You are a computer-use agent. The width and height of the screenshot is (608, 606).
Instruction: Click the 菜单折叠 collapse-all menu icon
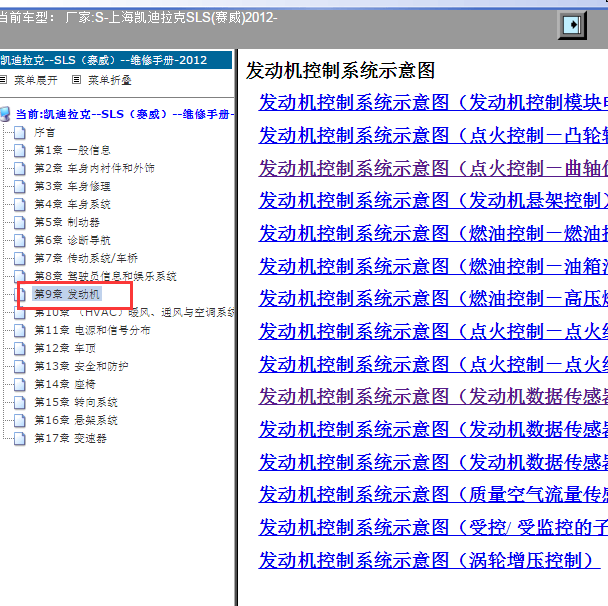76,80
